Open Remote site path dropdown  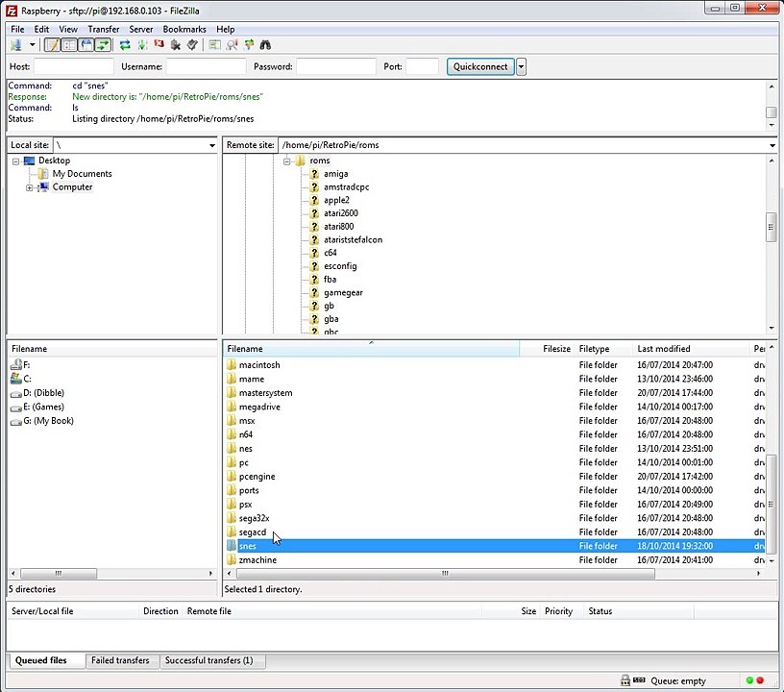pyautogui.click(x=772, y=145)
